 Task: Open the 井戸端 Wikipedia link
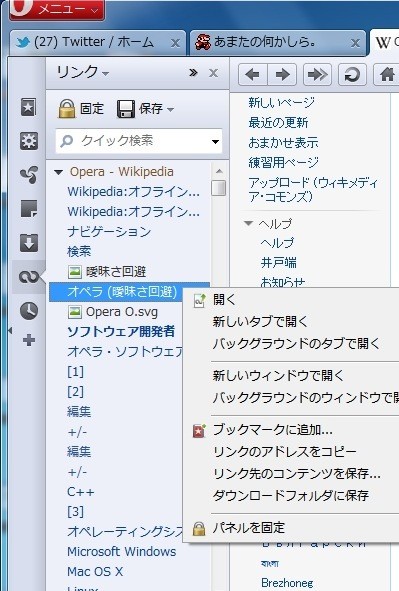click(278, 262)
